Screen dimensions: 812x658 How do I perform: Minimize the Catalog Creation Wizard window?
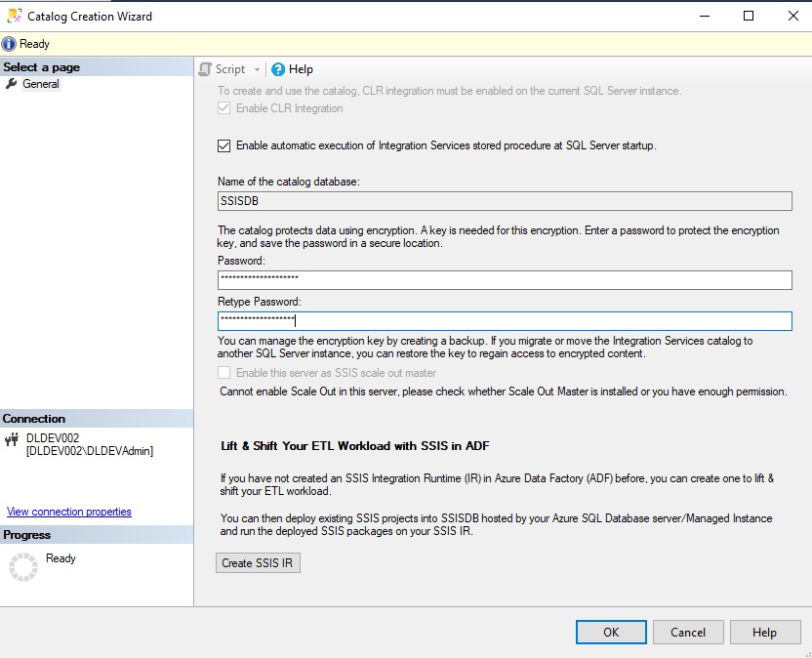[x=705, y=16]
